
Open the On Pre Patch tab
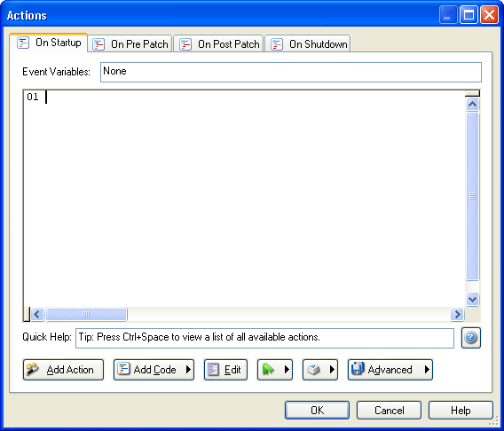(x=130, y=43)
